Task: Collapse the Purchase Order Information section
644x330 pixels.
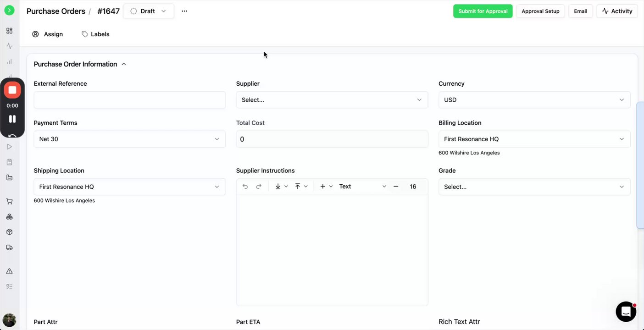Action: pyautogui.click(x=124, y=64)
